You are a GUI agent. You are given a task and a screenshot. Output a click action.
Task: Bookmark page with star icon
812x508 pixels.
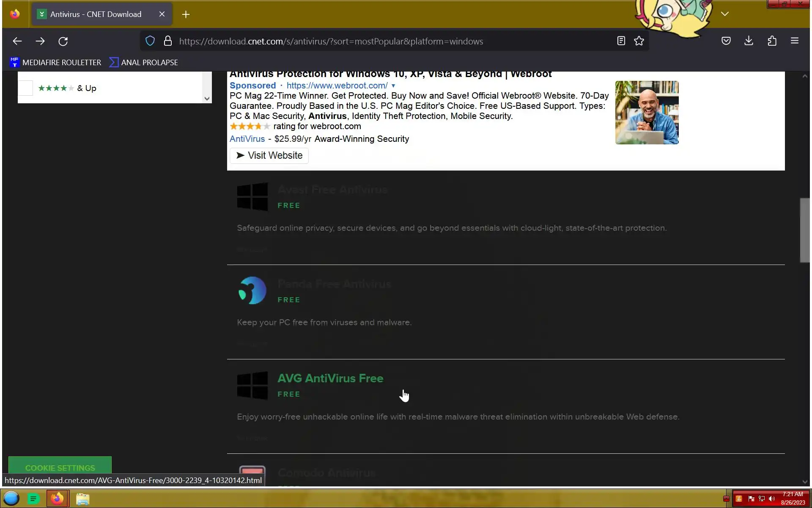coord(639,41)
